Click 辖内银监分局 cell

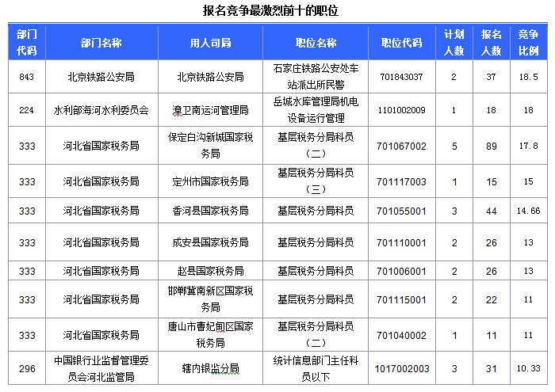(x=211, y=369)
